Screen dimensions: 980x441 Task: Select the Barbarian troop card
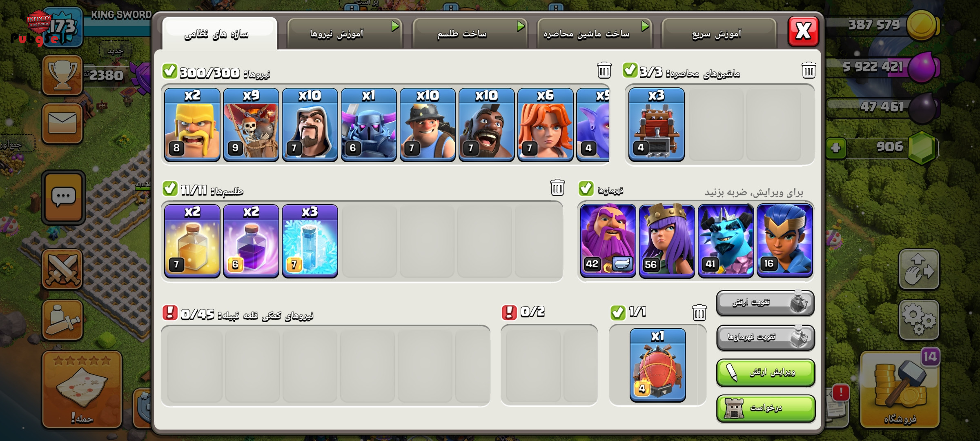click(192, 125)
